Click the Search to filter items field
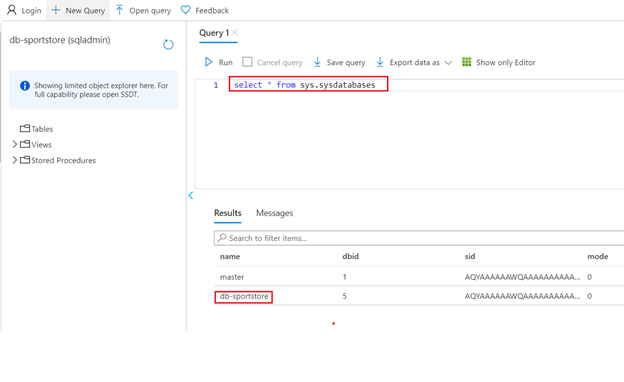 tap(419, 238)
